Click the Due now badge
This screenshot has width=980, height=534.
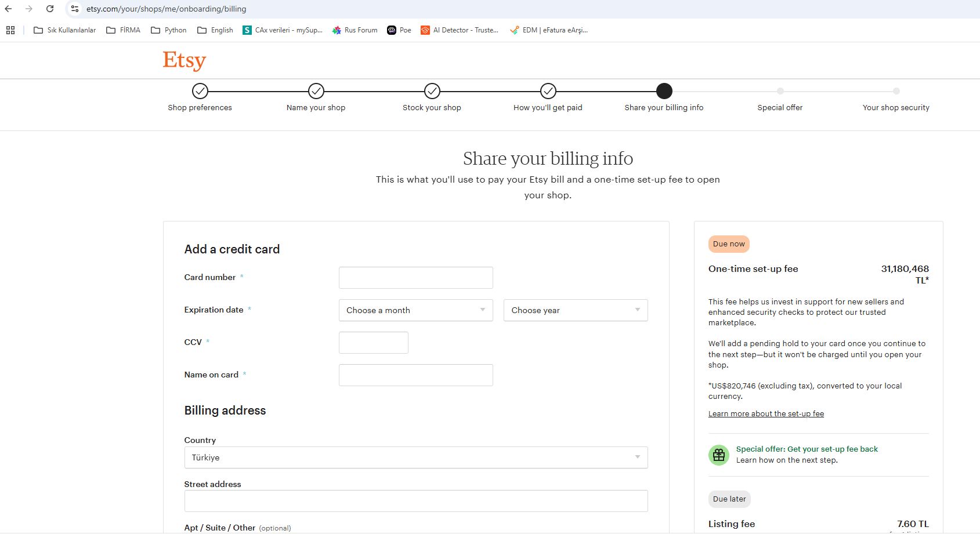click(x=729, y=244)
